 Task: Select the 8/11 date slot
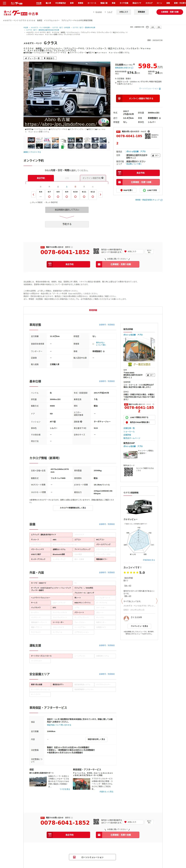click(84, 194)
